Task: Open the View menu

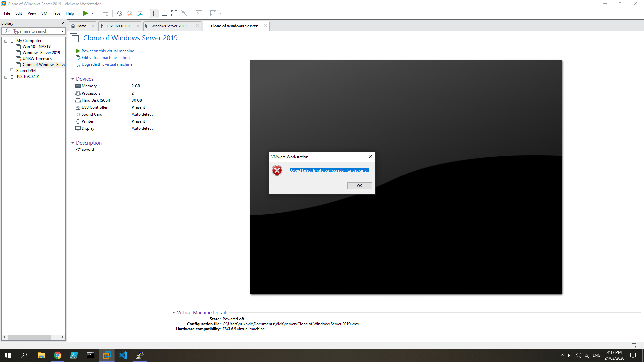Action: point(32,13)
